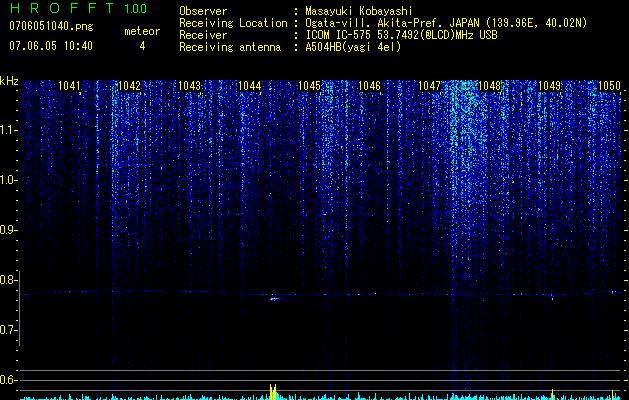Click the 1041 time marker
The height and width of the screenshot is (400, 629).
point(69,85)
